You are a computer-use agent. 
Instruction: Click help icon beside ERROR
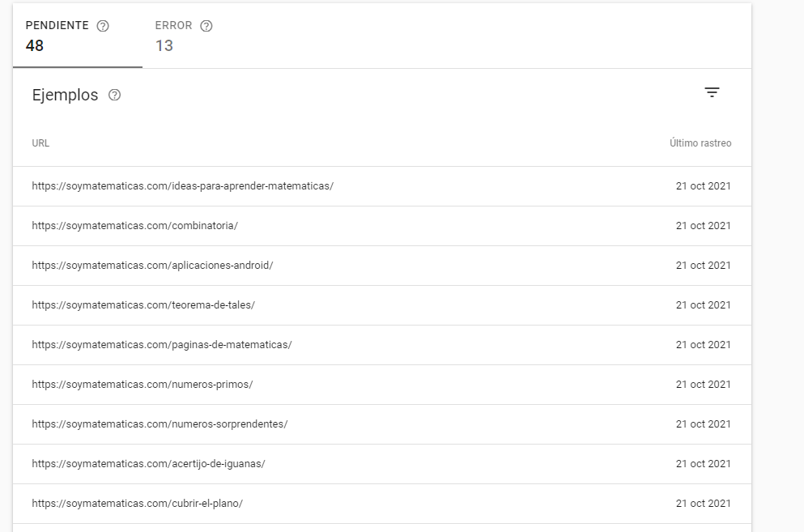pyautogui.click(x=206, y=26)
